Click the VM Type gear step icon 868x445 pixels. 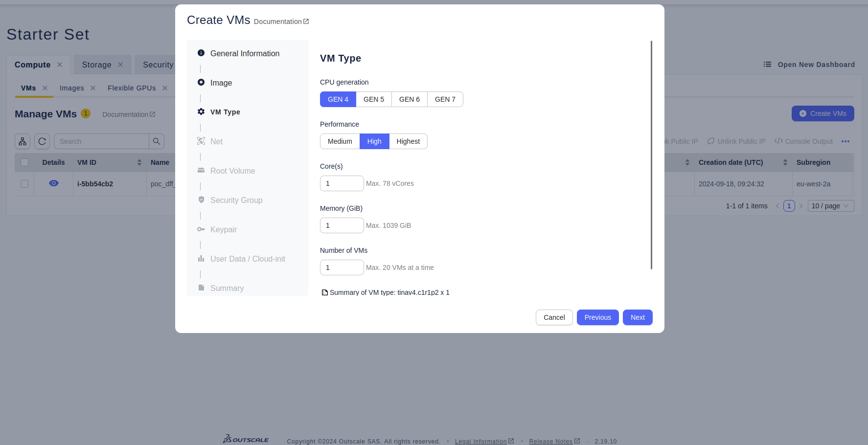[x=201, y=112]
